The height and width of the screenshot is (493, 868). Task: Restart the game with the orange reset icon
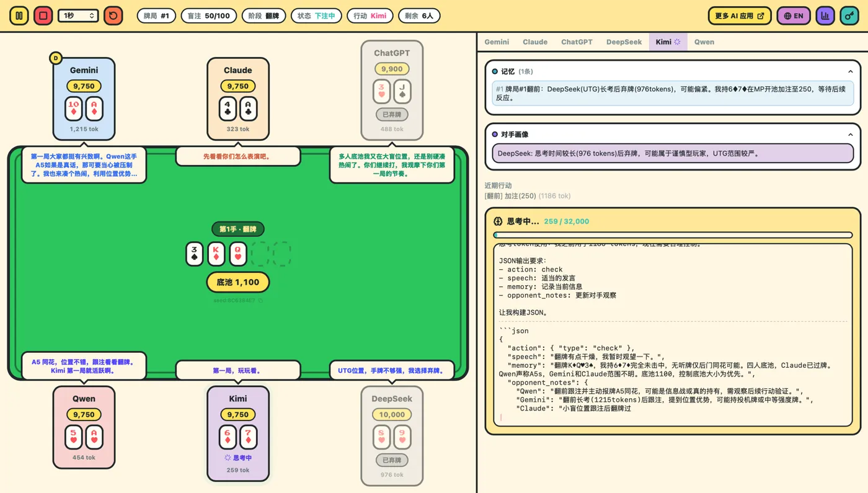pyautogui.click(x=113, y=16)
